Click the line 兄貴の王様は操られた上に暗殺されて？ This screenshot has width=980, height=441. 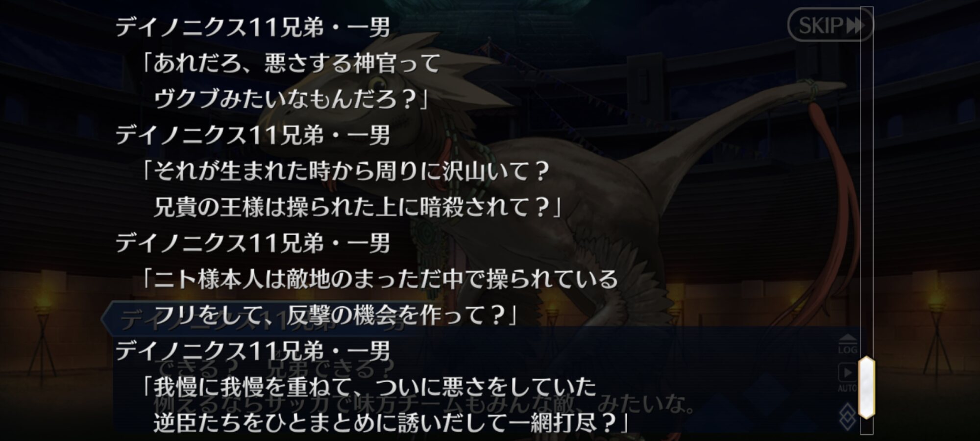point(358,207)
